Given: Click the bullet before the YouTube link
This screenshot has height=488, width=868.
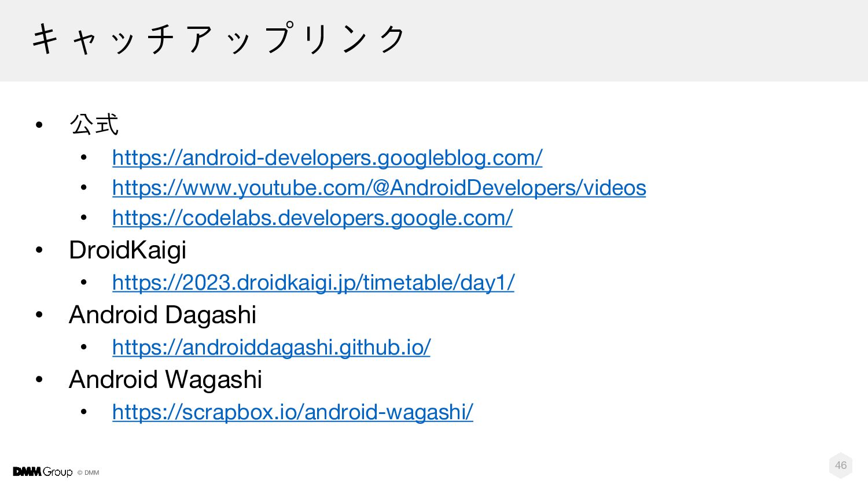Looking at the screenshot, I should pyautogui.click(x=84, y=187).
